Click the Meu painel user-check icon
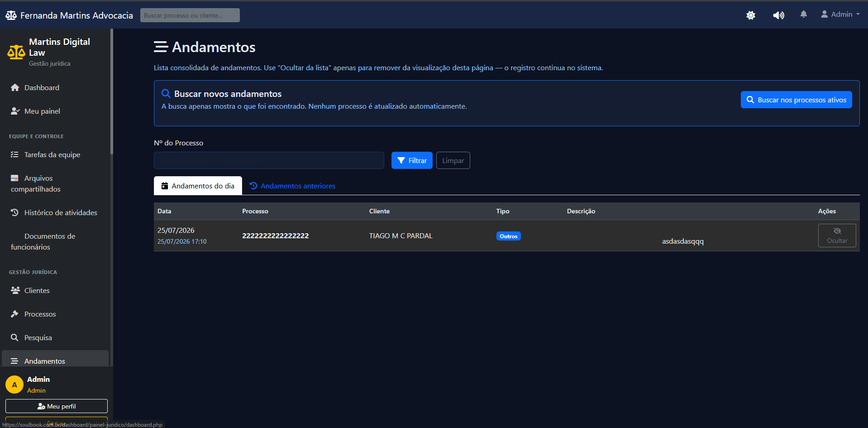The image size is (868, 428). click(x=15, y=111)
